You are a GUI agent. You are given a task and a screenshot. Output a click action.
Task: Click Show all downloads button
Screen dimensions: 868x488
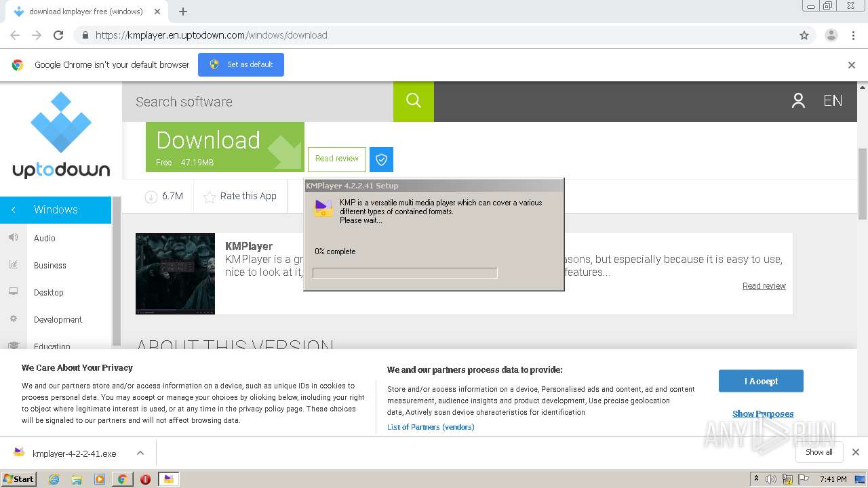point(819,452)
